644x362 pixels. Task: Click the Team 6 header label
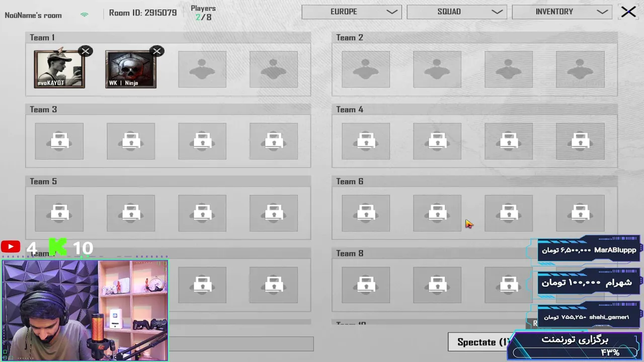tap(350, 182)
